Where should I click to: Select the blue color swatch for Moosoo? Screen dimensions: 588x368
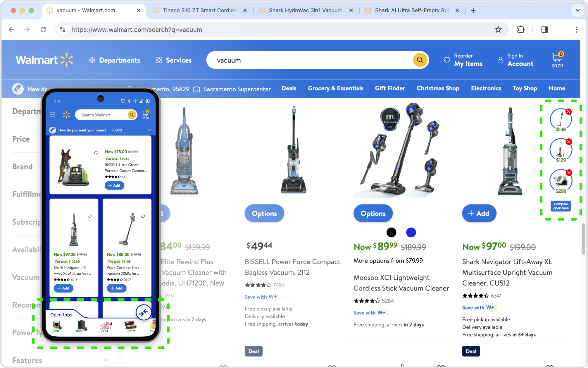[411, 233]
